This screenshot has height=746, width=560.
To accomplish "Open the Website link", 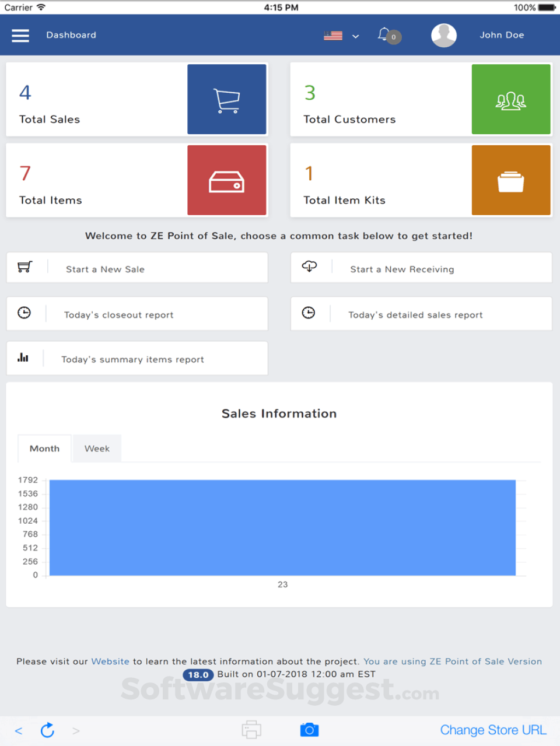I will [x=110, y=661].
